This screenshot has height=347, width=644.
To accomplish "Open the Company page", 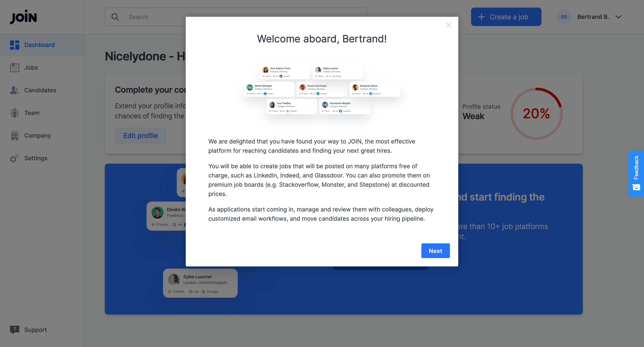I will pyautogui.click(x=42, y=135).
